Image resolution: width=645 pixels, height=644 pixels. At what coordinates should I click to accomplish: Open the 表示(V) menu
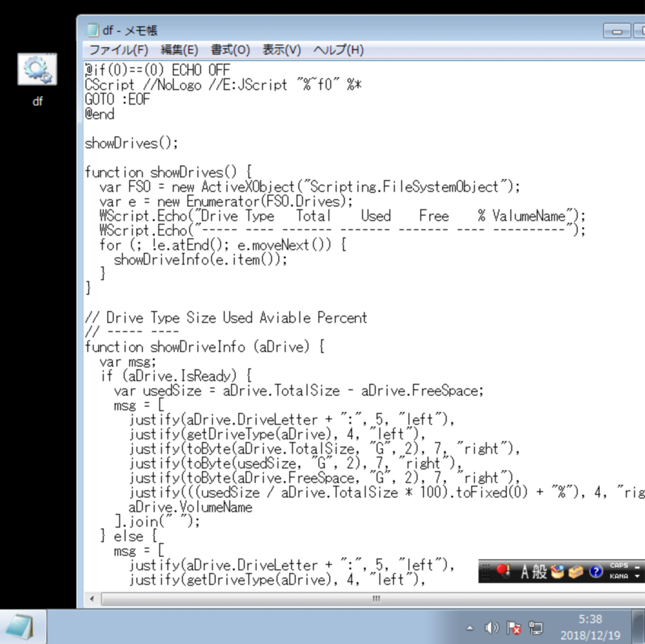(x=282, y=50)
